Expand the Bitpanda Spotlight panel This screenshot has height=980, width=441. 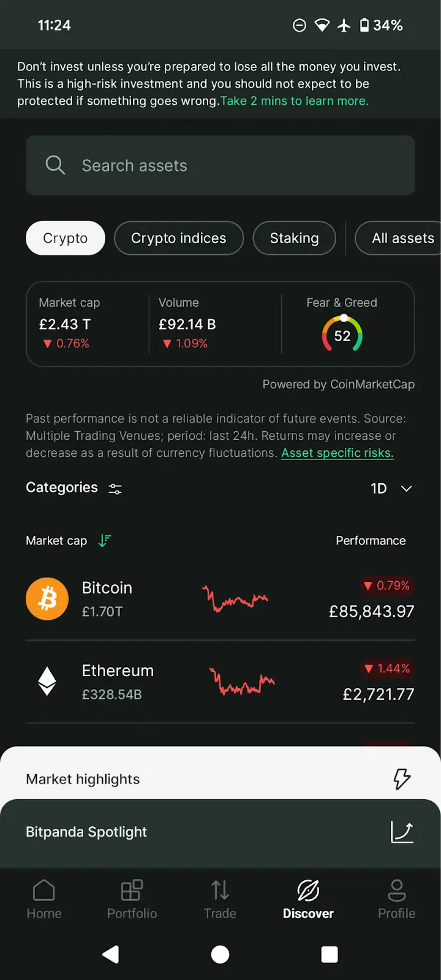(x=184, y=832)
